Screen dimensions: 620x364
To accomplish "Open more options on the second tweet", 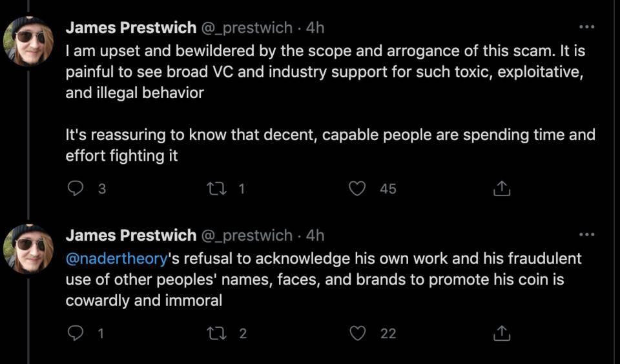I will (x=586, y=234).
